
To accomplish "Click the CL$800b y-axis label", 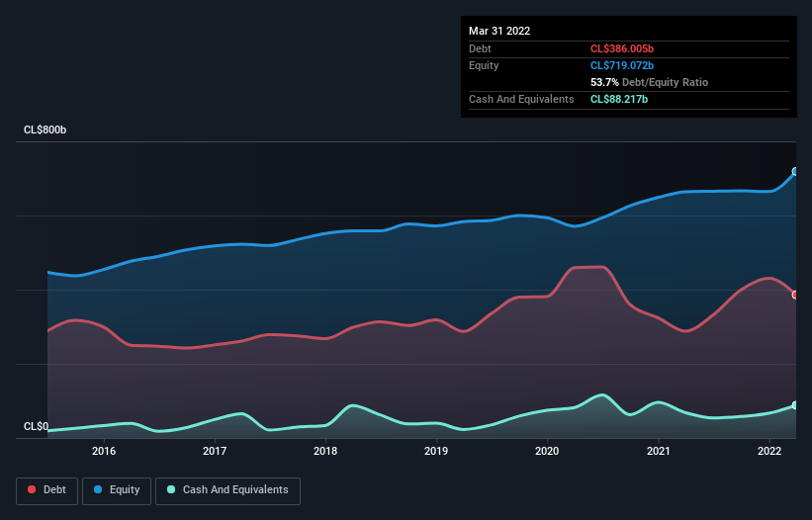I will 45,130.
